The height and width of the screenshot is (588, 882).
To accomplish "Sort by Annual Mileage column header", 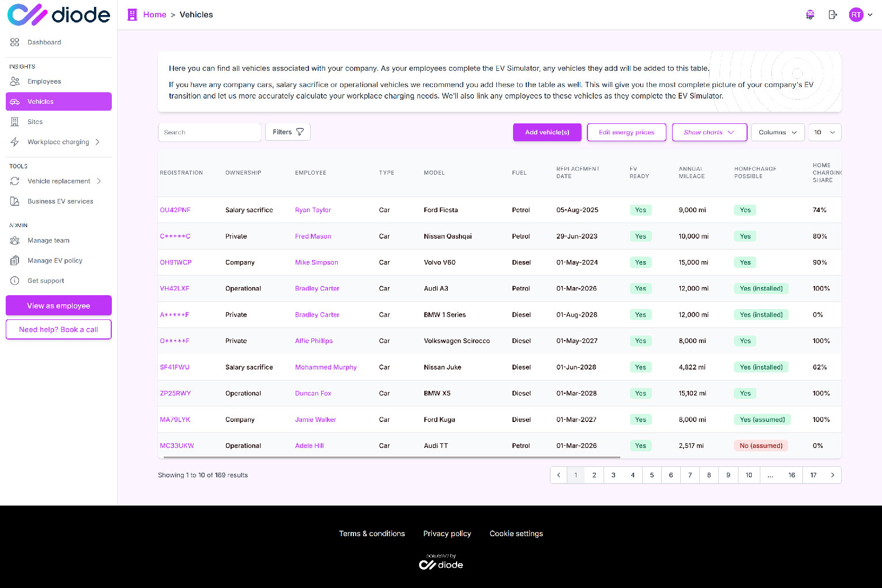I will [692, 172].
